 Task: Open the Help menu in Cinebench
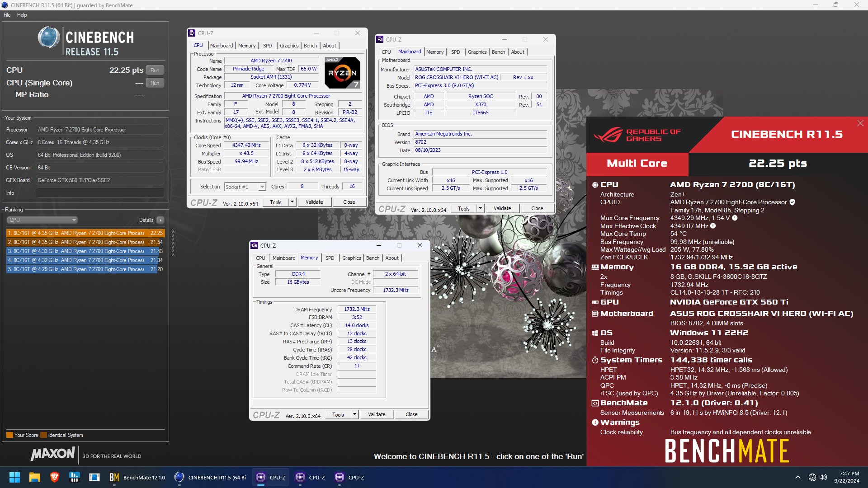pos(22,15)
